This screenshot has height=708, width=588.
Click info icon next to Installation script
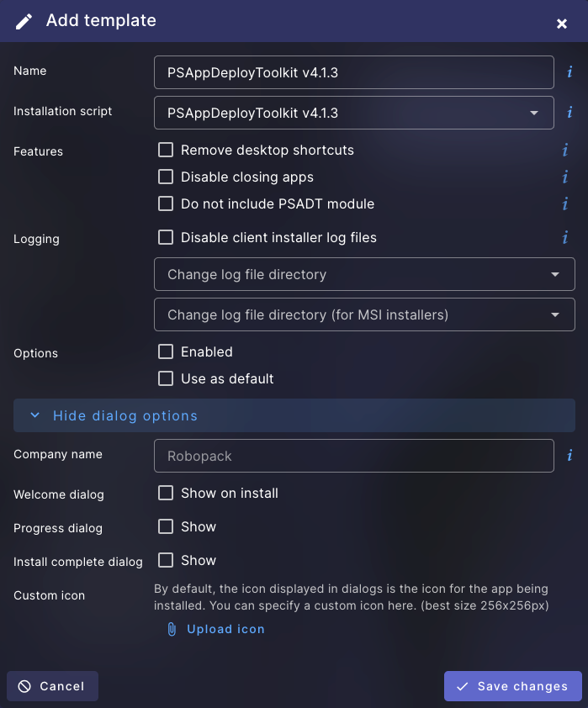(569, 112)
